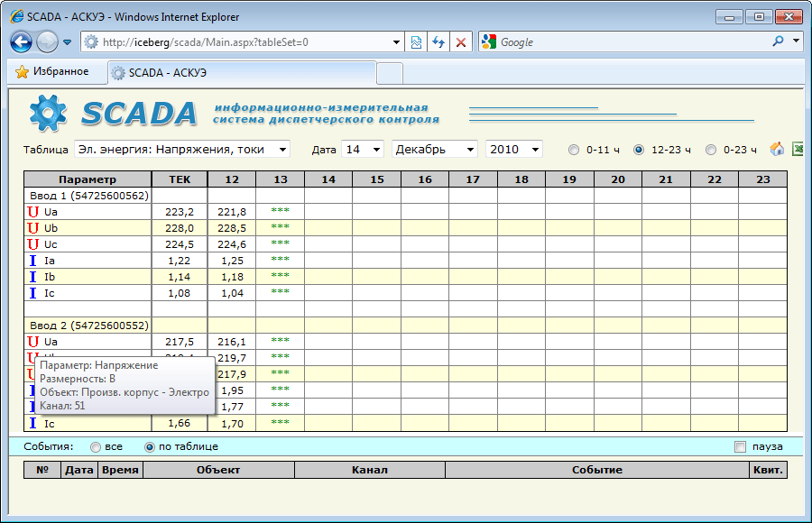Enable the пауза checkbox

coord(740,447)
